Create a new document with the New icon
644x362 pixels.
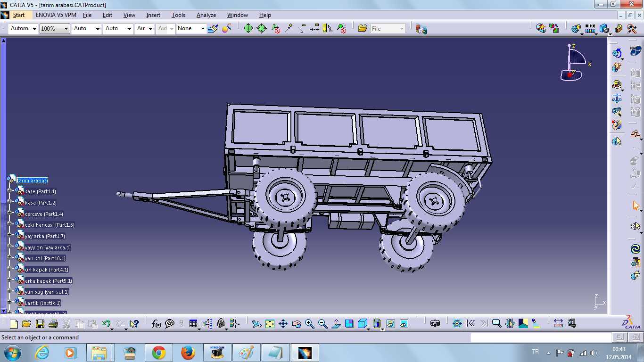(14, 324)
